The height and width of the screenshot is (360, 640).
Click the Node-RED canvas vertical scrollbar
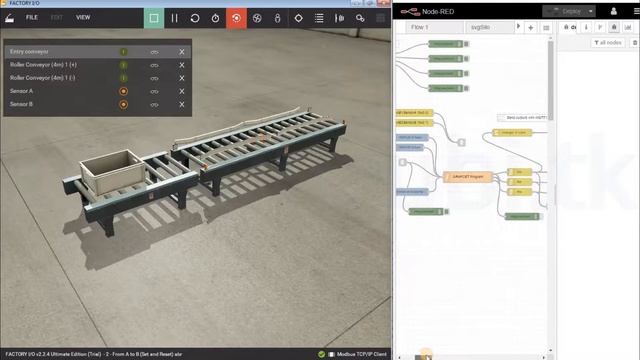click(x=551, y=80)
